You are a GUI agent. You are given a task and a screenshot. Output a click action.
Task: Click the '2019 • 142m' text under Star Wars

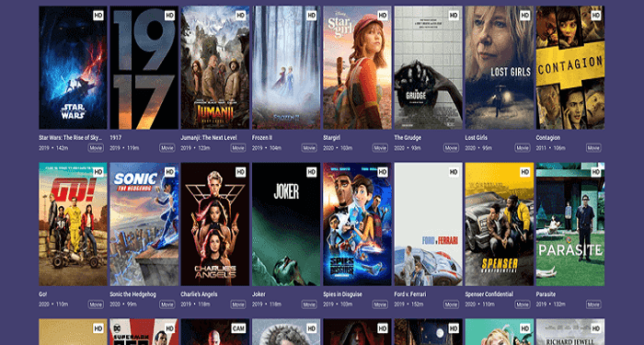(x=53, y=148)
